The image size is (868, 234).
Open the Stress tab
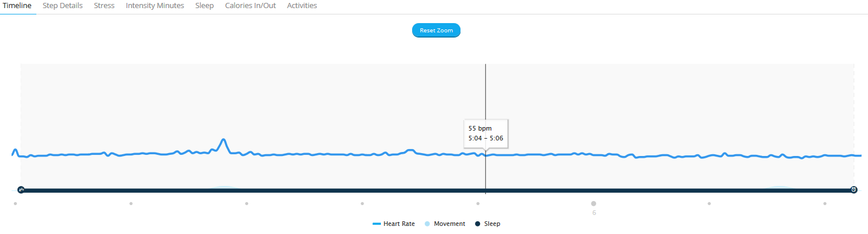coord(104,6)
